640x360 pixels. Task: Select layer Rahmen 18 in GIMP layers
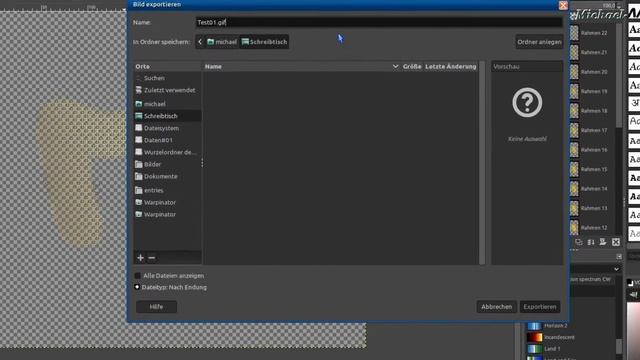(594, 111)
